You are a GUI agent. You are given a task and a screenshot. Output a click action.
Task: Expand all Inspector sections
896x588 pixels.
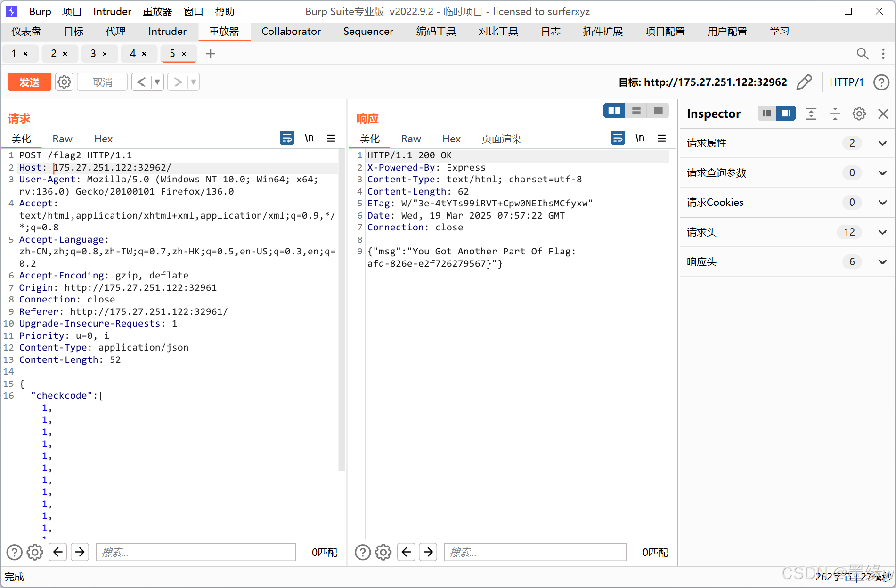pyautogui.click(x=811, y=114)
